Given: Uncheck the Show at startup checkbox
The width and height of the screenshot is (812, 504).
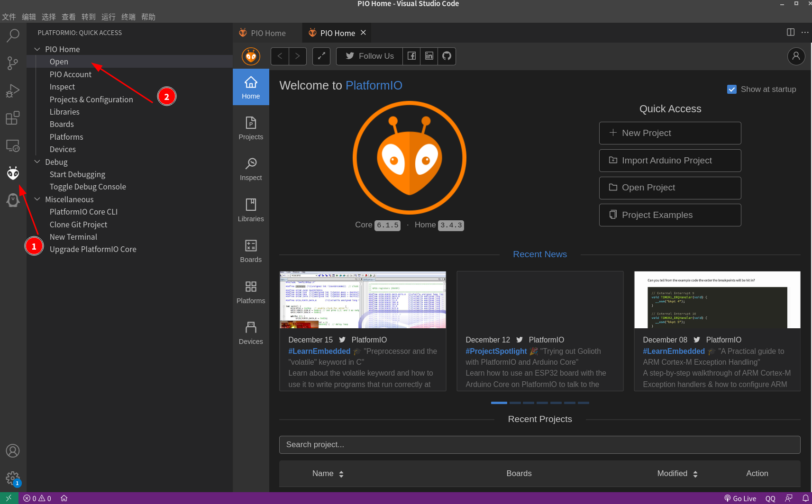Looking at the screenshot, I should pyautogui.click(x=732, y=90).
